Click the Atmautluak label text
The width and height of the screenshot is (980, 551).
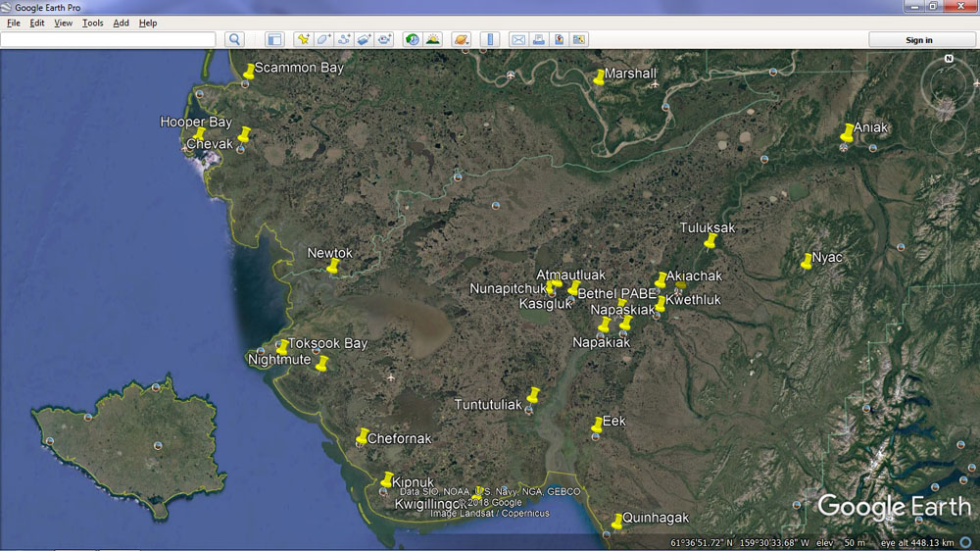pyautogui.click(x=570, y=275)
